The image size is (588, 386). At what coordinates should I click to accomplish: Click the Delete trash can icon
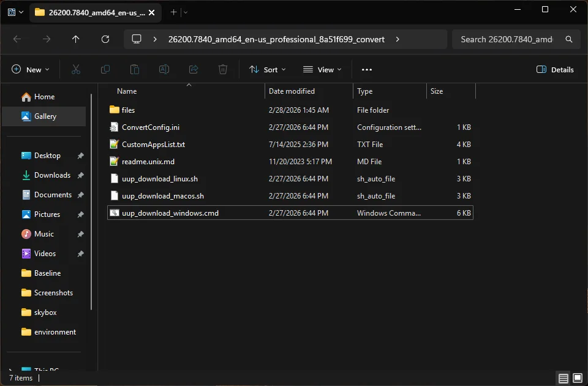(223, 69)
